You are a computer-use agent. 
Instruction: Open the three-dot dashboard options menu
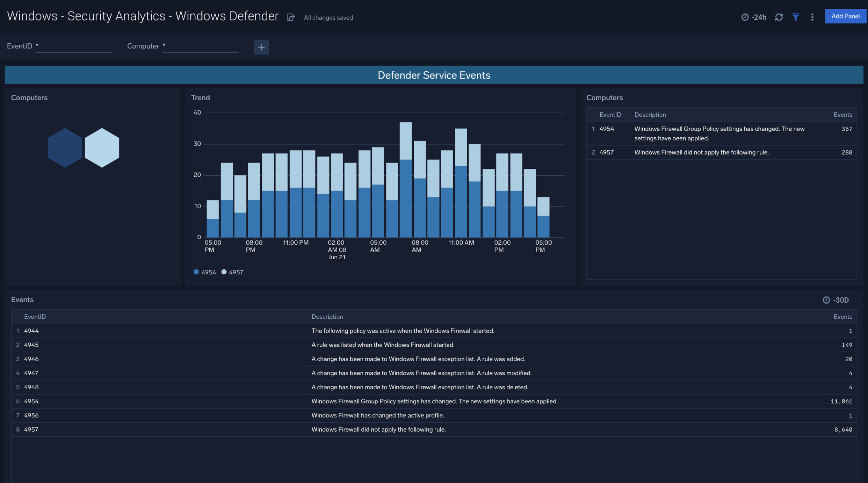812,17
